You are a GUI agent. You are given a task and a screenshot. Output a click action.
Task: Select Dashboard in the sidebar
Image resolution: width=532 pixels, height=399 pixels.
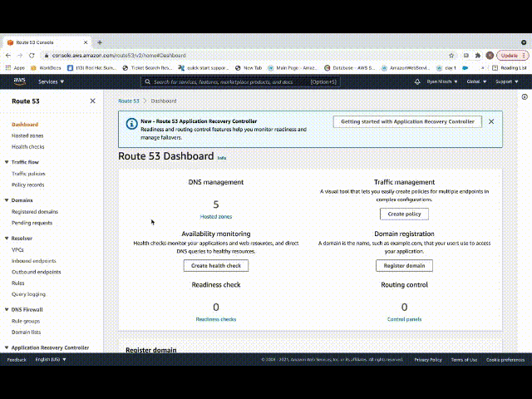[x=25, y=125]
